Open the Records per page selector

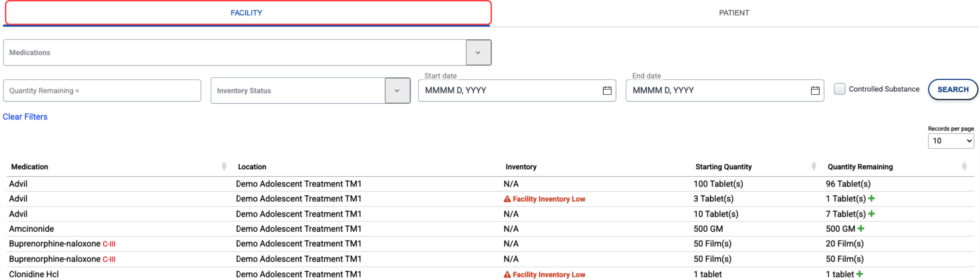(x=950, y=141)
